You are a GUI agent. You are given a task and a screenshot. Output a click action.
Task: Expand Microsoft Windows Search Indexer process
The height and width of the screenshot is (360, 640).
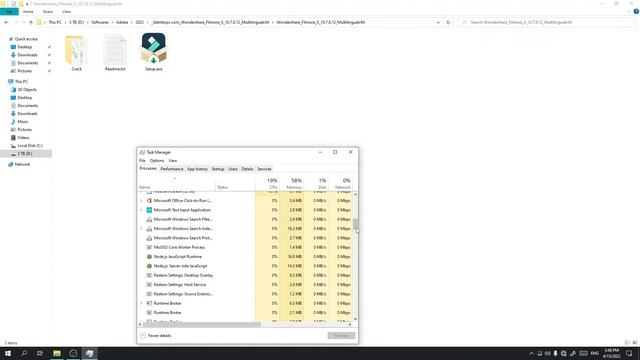click(x=142, y=229)
